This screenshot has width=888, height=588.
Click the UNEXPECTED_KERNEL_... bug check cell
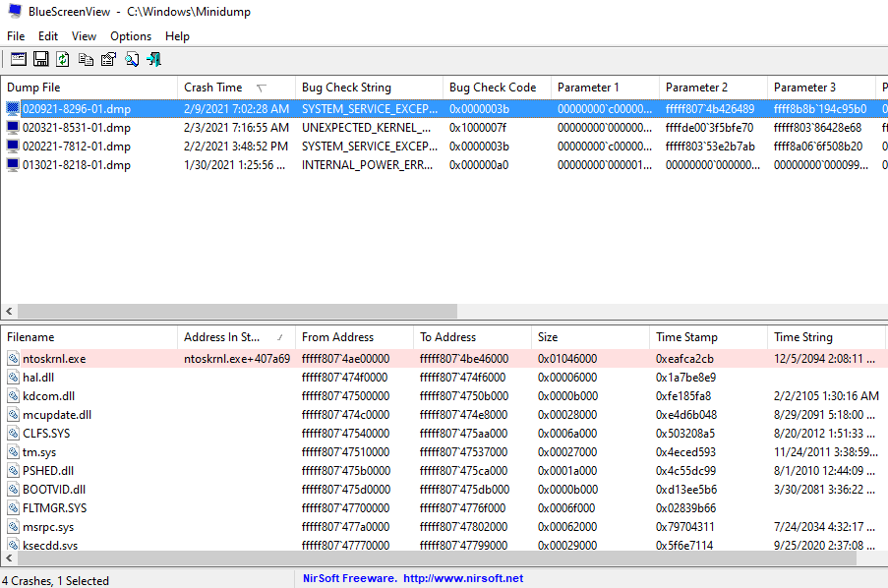[x=367, y=128]
